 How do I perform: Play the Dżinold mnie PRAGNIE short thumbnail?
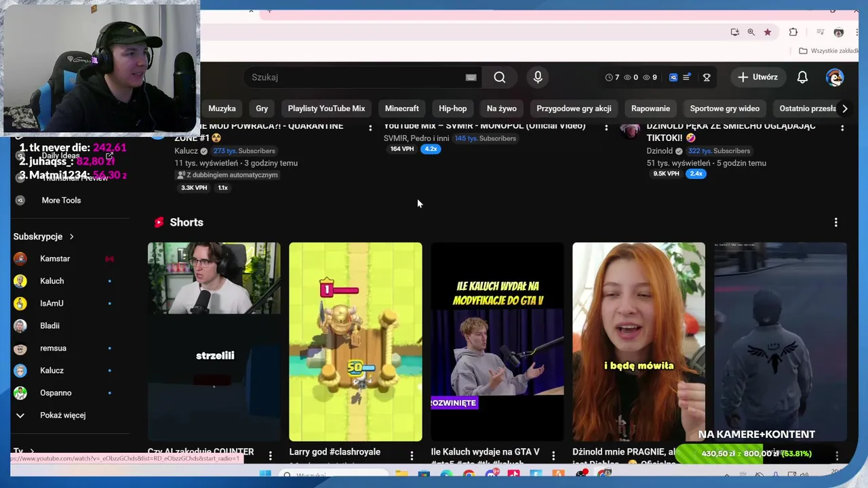tap(639, 342)
